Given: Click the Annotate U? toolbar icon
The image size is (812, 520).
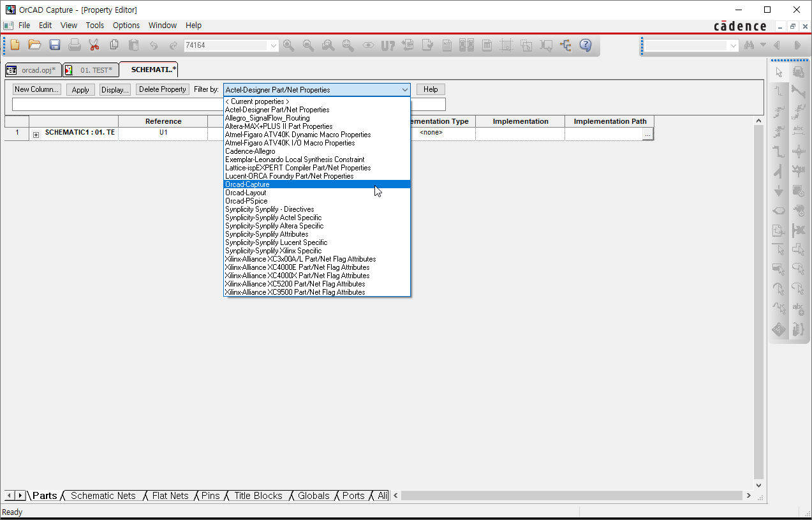Looking at the screenshot, I should point(388,45).
